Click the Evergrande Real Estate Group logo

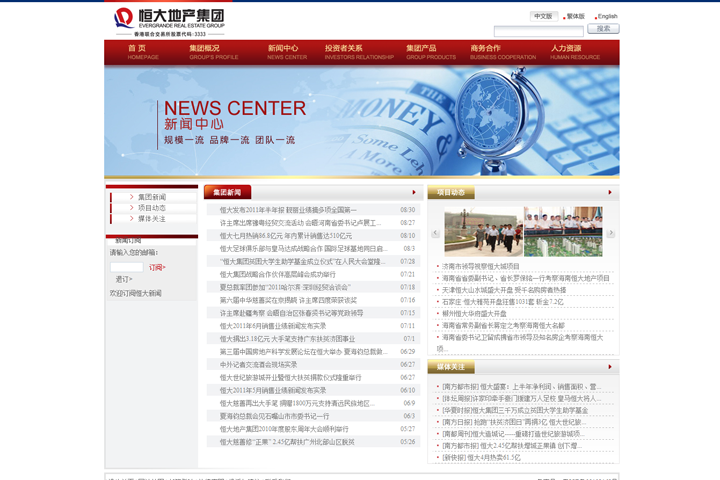pos(169,18)
